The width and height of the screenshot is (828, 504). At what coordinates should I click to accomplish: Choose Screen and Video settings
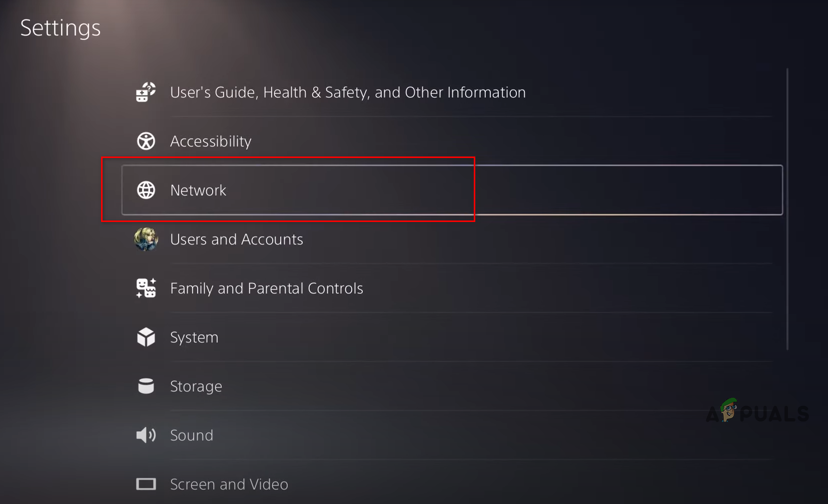[x=229, y=484]
